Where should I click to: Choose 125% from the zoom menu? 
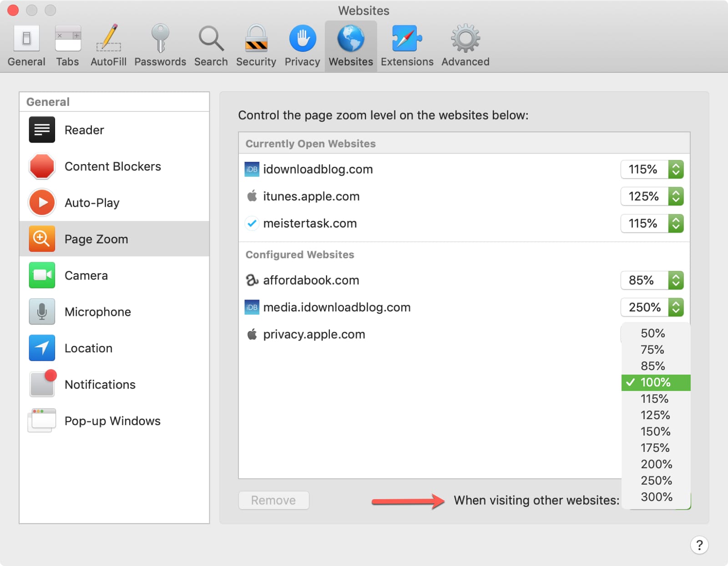click(656, 415)
